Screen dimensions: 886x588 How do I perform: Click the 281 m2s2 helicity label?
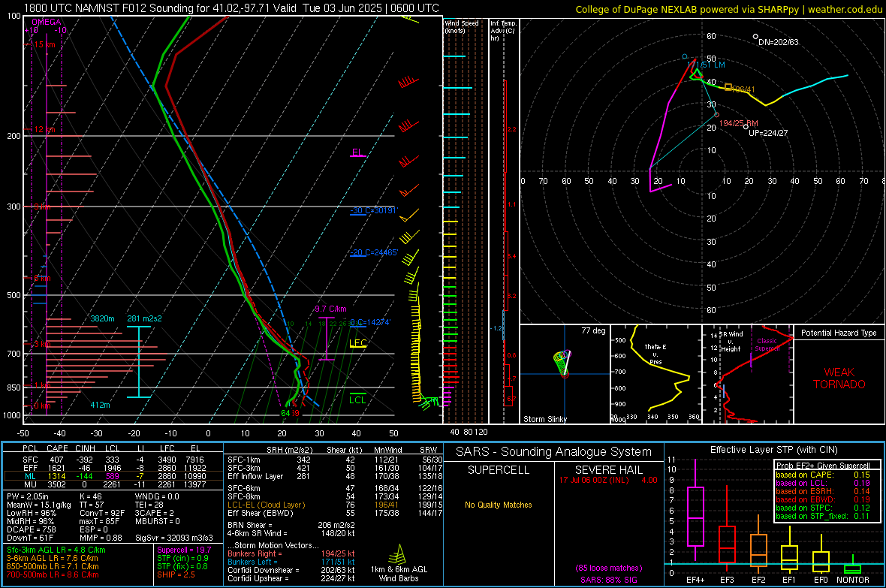point(144,318)
